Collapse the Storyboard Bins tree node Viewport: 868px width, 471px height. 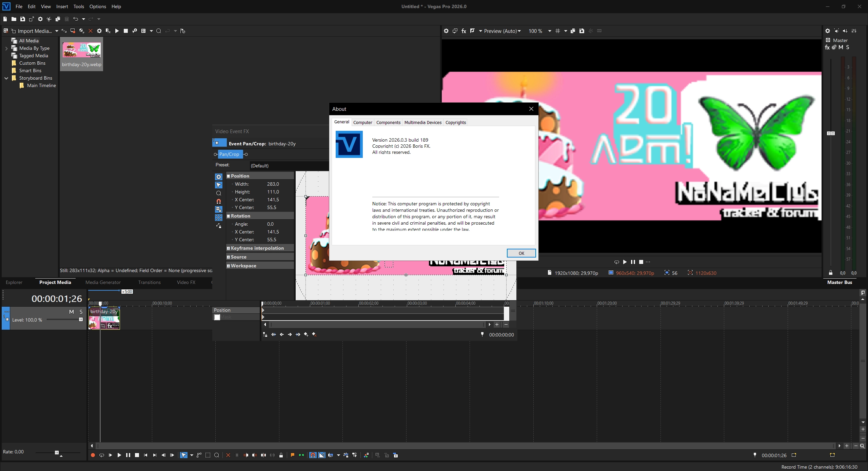coord(6,78)
